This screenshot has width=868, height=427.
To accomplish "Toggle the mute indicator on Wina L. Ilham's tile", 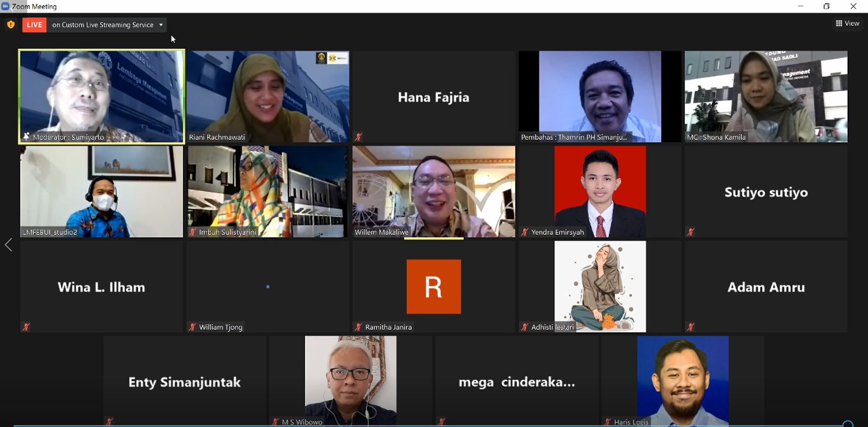I will (26, 327).
